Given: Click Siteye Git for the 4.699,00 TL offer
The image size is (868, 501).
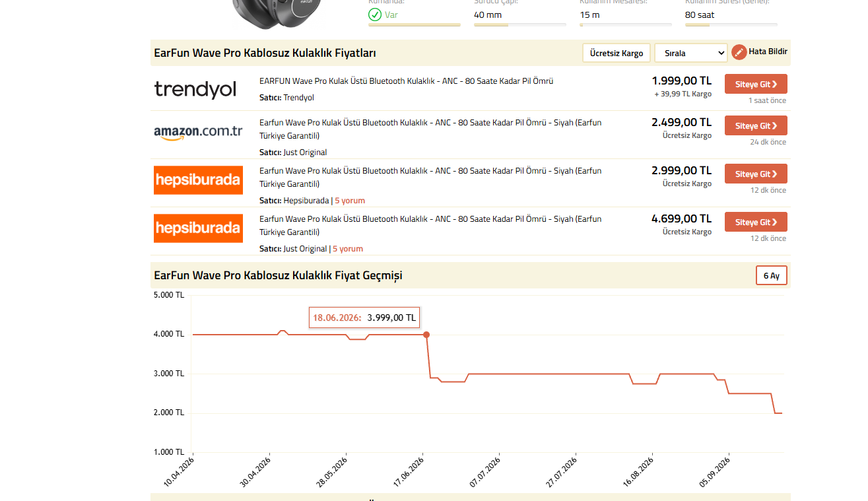Looking at the screenshot, I should 756,222.
